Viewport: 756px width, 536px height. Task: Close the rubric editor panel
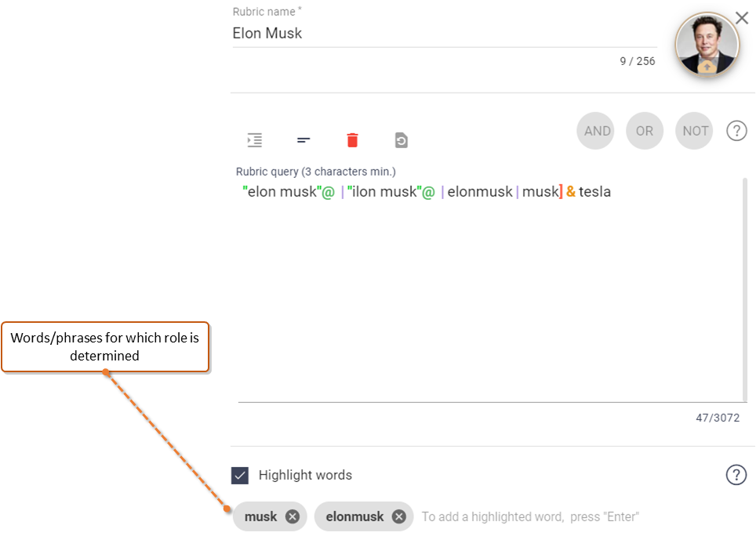coord(742,18)
